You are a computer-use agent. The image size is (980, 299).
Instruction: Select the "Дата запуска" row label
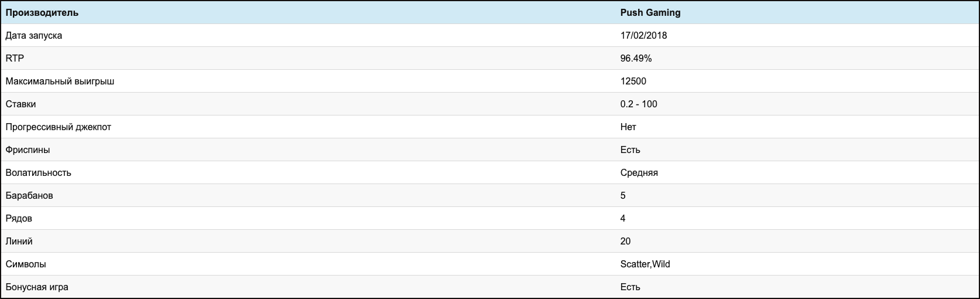(x=34, y=35)
